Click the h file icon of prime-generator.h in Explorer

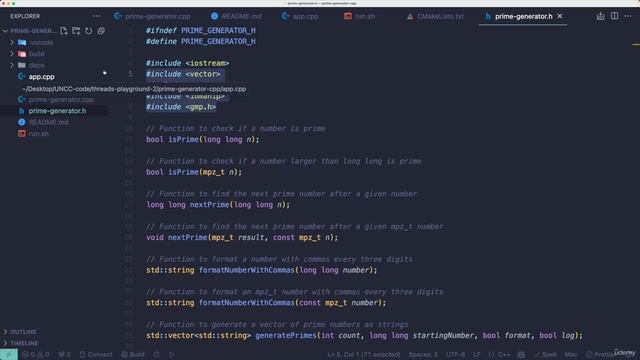[22, 111]
